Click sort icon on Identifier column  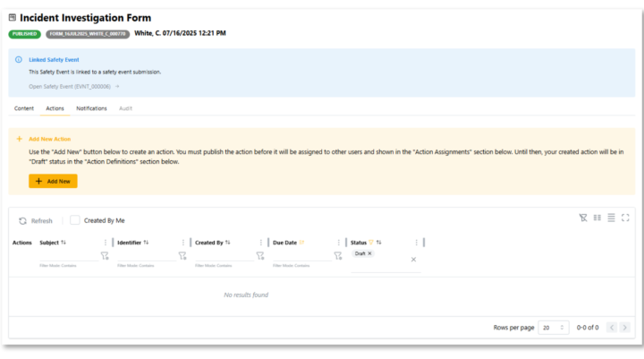[146, 242]
